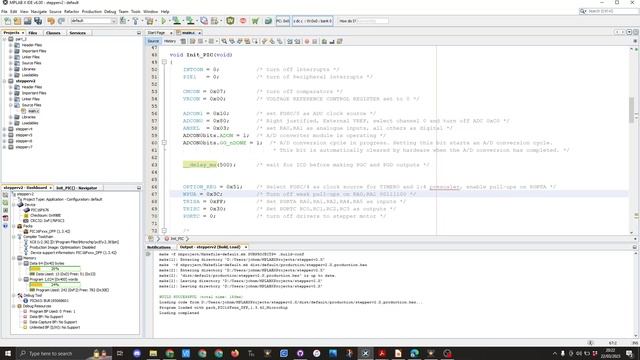Click Read Device Memory icon

tap(190, 21)
